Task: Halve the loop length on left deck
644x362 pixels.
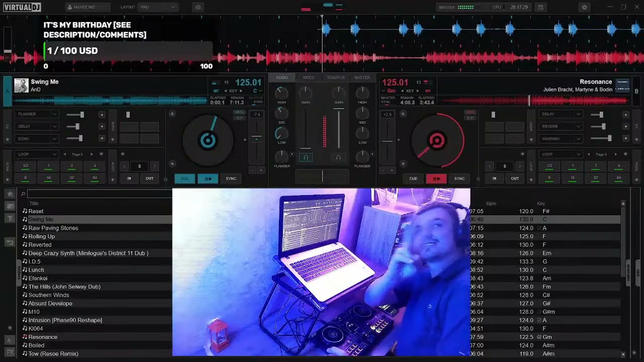Action: coord(124,166)
